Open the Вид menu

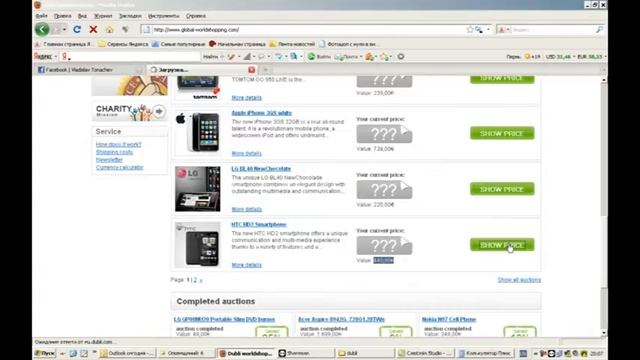(x=82, y=16)
